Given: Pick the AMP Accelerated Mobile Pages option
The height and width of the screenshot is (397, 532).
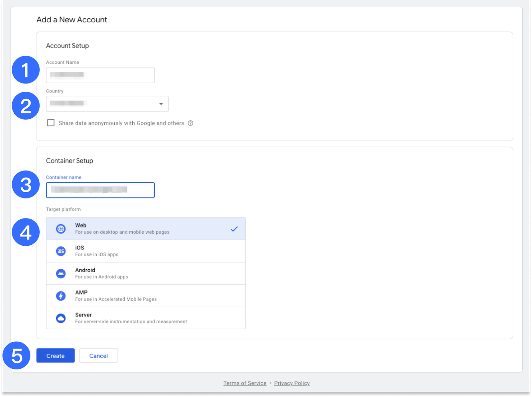Looking at the screenshot, I should click(146, 296).
